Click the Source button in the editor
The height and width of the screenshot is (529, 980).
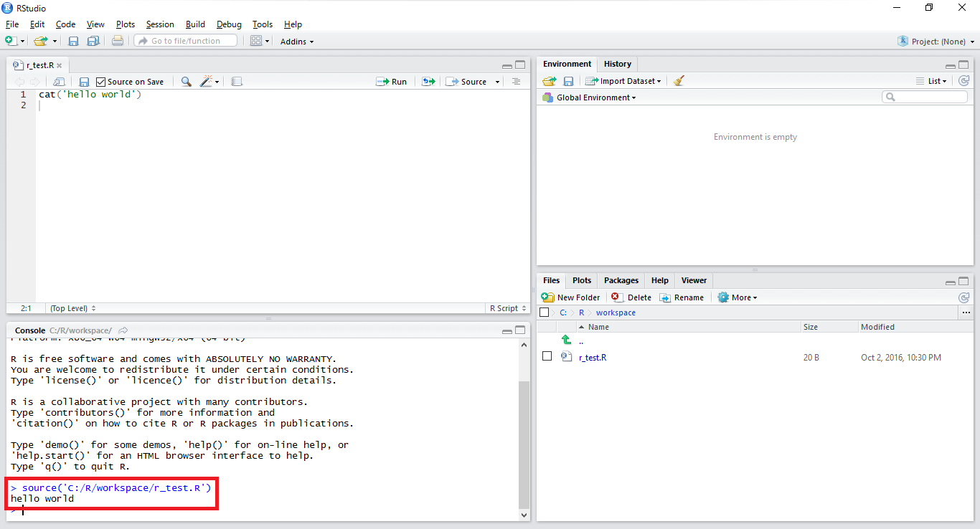[x=466, y=82]
